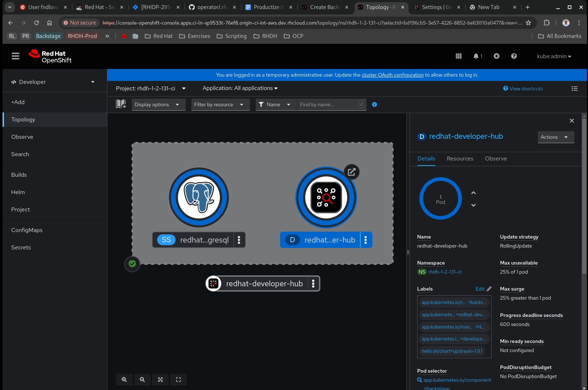Viewport: 588px width, 390px height.
Task: Switch to the Resources tab
Action: [460, 159]
